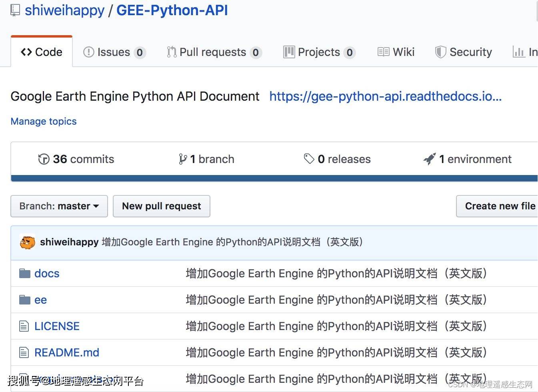Click the LICENSE file icon
The width and height of the screenshot is (538, 392).
coord(24,326)
